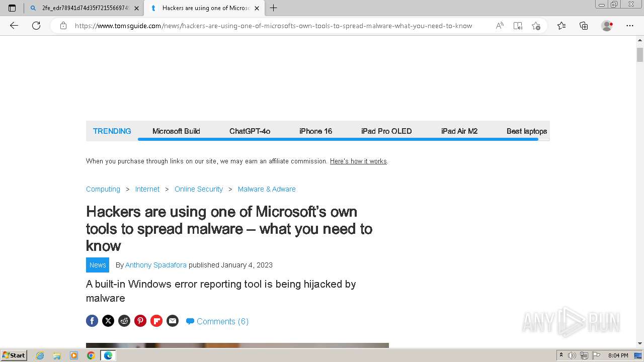This screenshot has width=644, height=362.
Task: Share article on Facebook icon
Action: pyautogui.click(x=92, y=321)
